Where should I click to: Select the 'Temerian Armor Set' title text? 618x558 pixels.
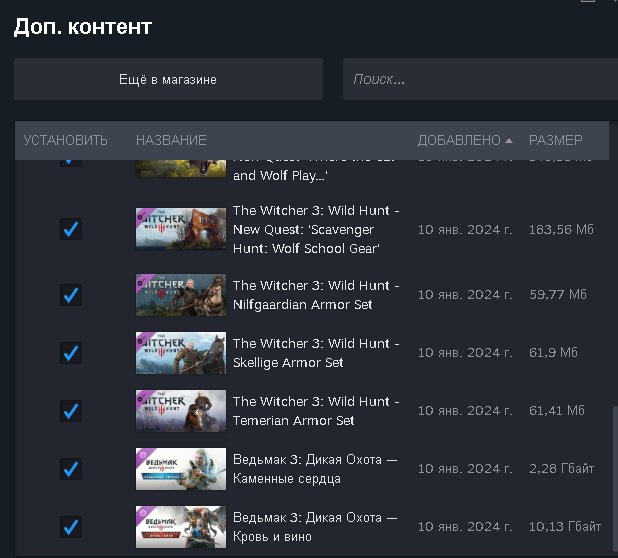316,411
